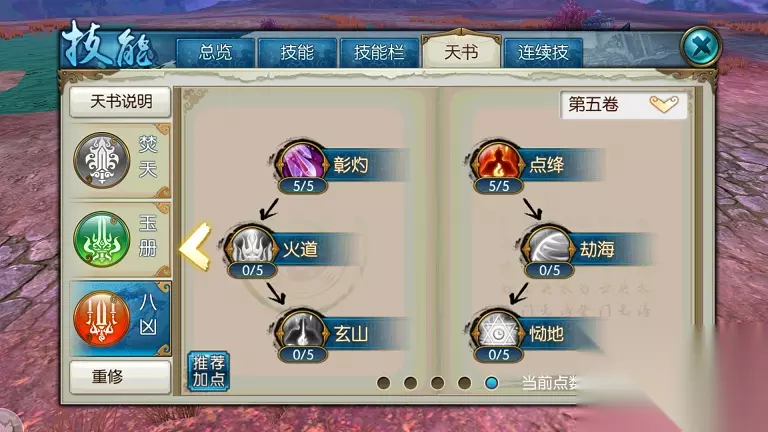The image size is (768, 432).
Task: Apply 推荐加点 recommended points
Action: pyautogui.click(x=208, y=371)
